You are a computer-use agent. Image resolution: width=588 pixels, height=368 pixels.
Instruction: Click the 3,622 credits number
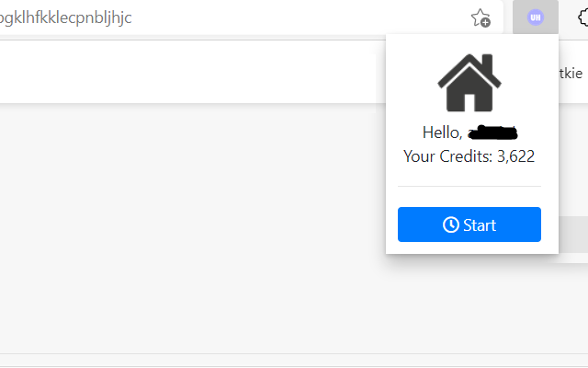[x=515, y=156]
